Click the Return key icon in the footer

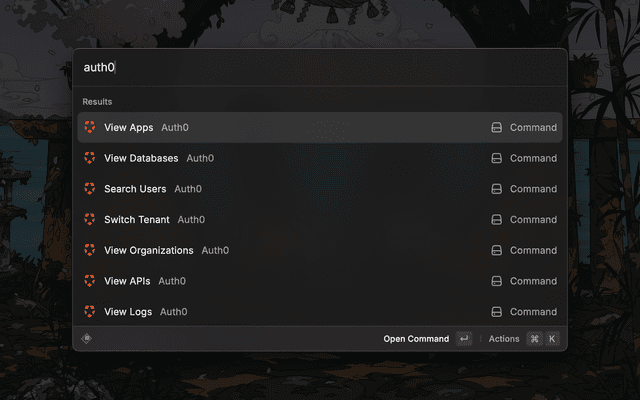pyautogui.click(x=464, y=339)
